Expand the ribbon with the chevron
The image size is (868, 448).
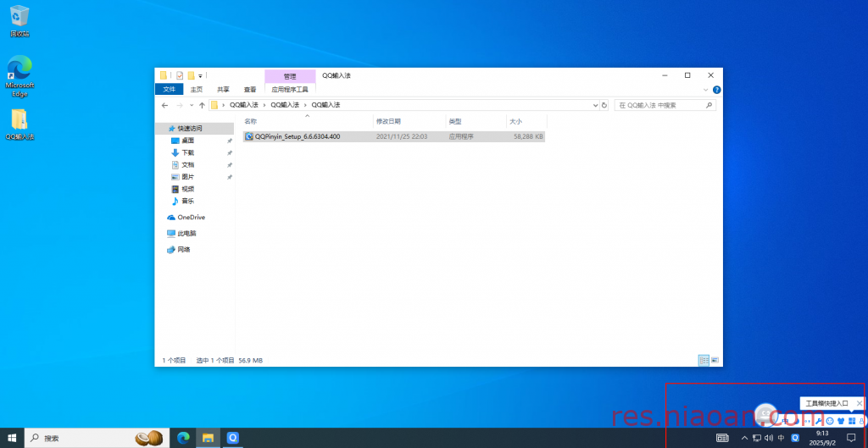click(x=705, y=90)
